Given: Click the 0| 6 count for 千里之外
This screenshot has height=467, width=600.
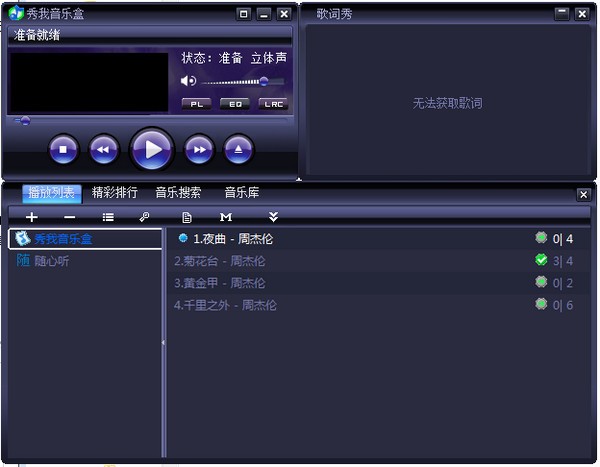Looking at the screenshot, I should [562, 305].
